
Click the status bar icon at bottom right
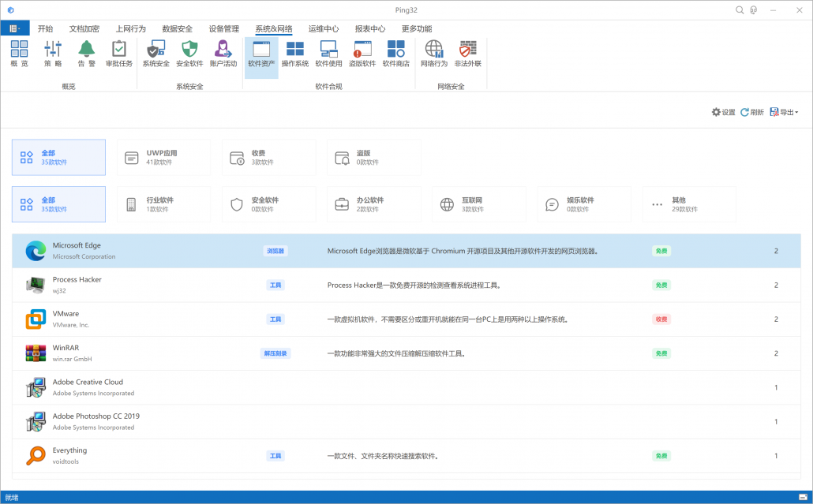(803, 497)
